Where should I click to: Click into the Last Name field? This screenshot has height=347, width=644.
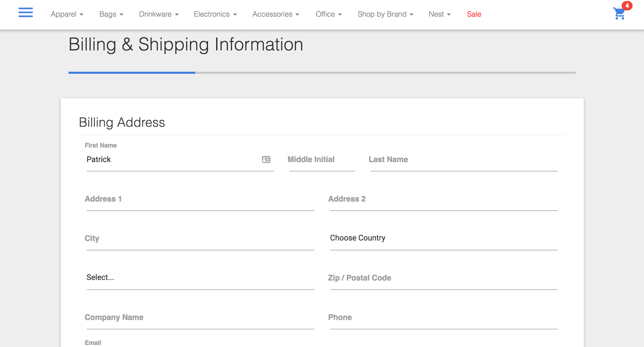pos(464,160)
